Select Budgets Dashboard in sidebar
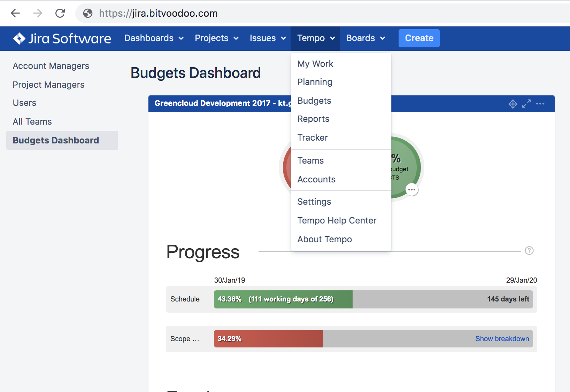Viewport: 570px width, 392px height. [62, 140]
